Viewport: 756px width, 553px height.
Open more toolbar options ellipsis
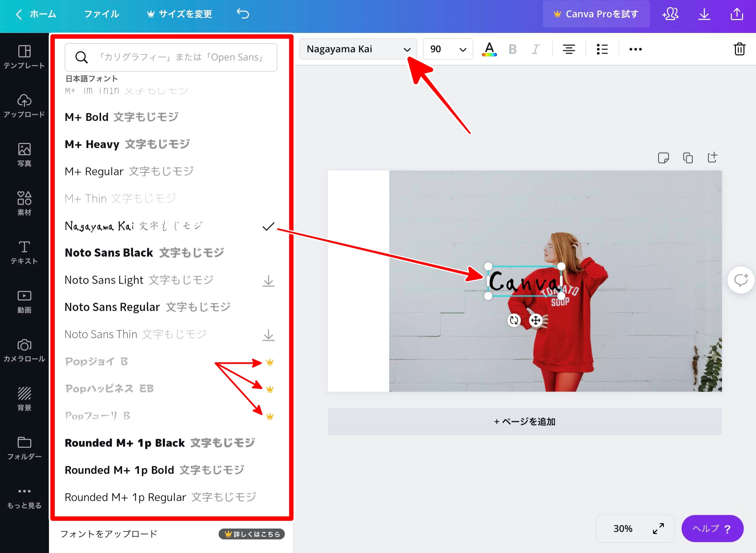[x=635, y=49]
